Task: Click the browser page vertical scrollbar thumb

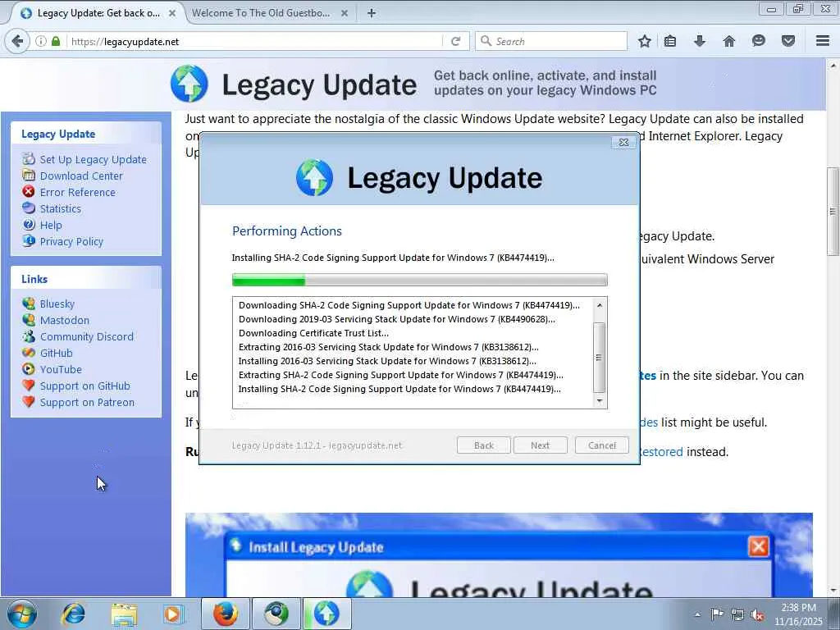Action: pyautogui.click(x=833, y=211)
